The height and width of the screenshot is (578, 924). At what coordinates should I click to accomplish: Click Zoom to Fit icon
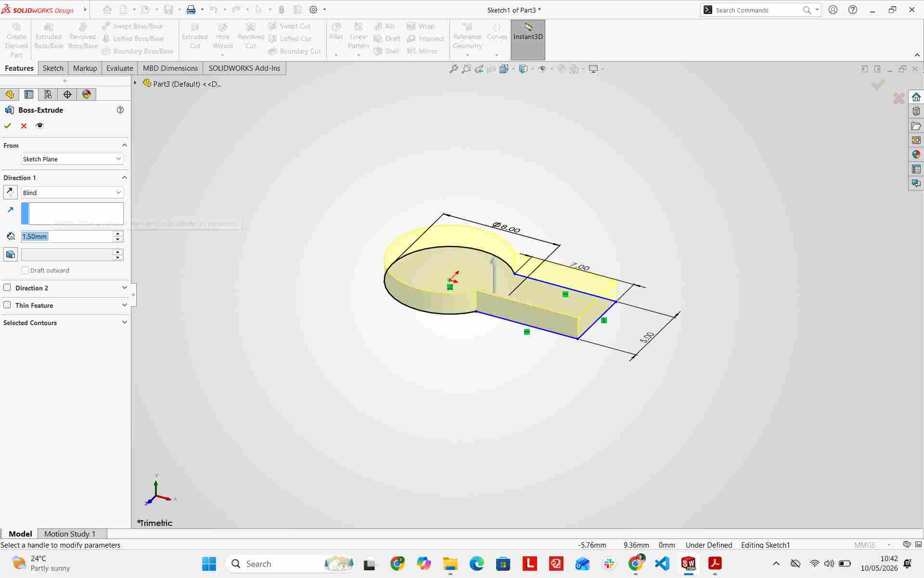click(453, 69)
